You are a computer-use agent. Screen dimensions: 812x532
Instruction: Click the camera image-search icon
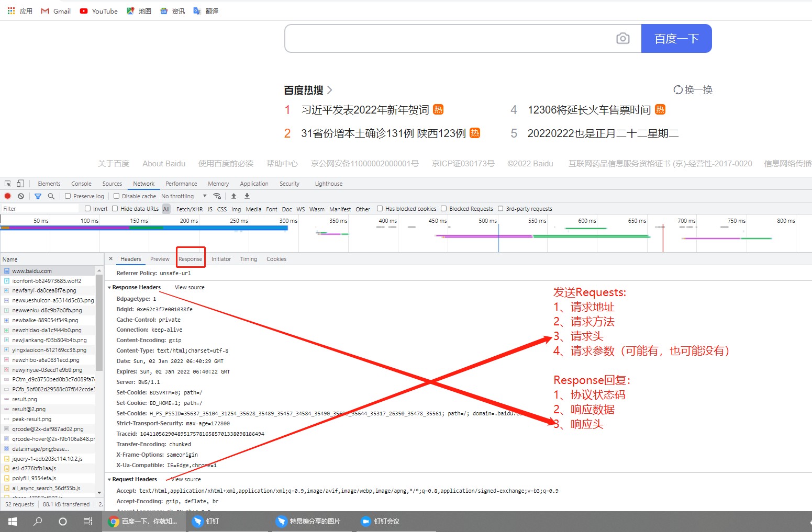[622, 38]
